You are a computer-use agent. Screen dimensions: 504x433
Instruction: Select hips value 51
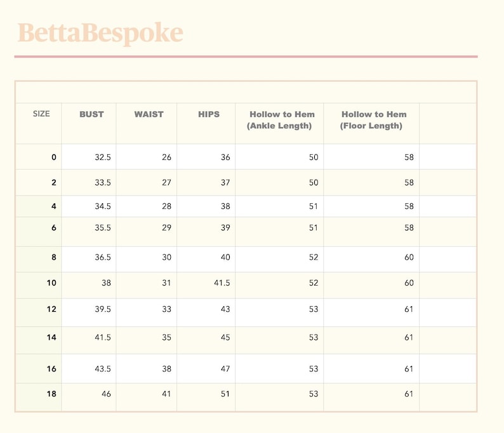[225, 394]
